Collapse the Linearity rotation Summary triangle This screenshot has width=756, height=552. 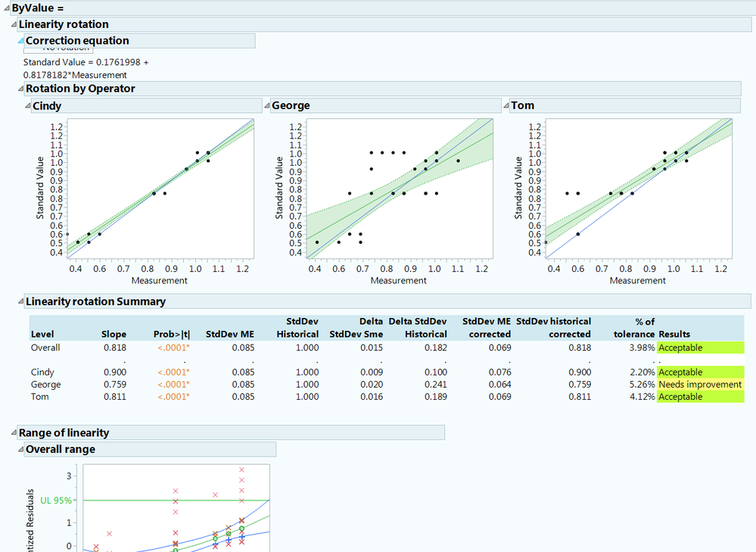pyautogui.click(x=20, y=301)
